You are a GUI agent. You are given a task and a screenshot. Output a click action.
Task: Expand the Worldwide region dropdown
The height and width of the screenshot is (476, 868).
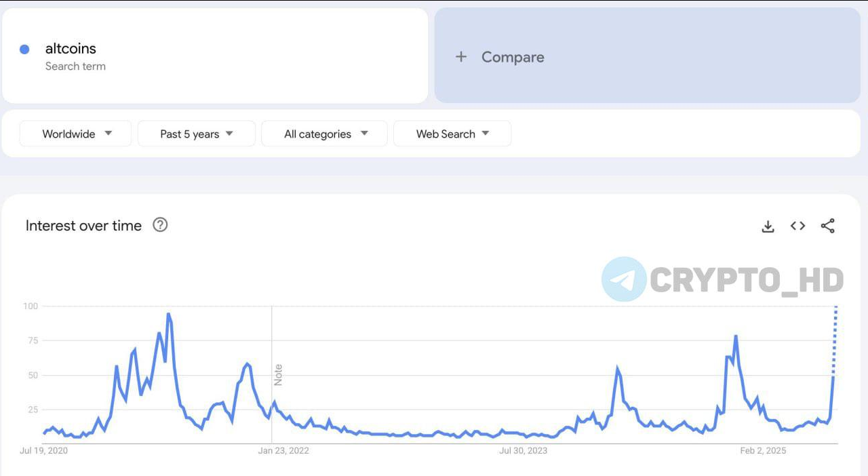(75, 134)
